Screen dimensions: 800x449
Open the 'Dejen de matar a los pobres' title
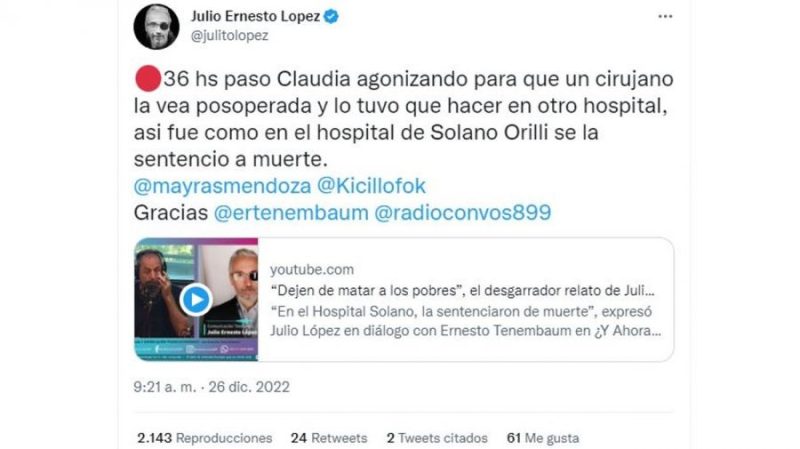click(462, 290)
